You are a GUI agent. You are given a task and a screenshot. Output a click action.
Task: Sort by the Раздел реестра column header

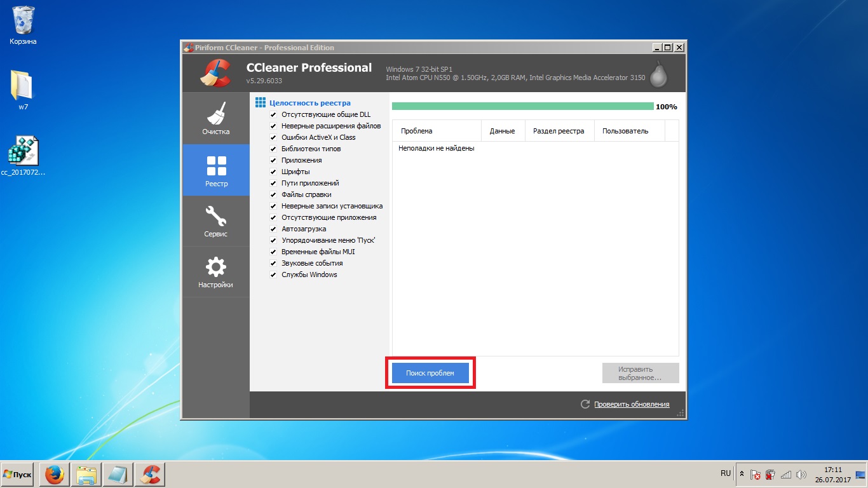[559, 131]
